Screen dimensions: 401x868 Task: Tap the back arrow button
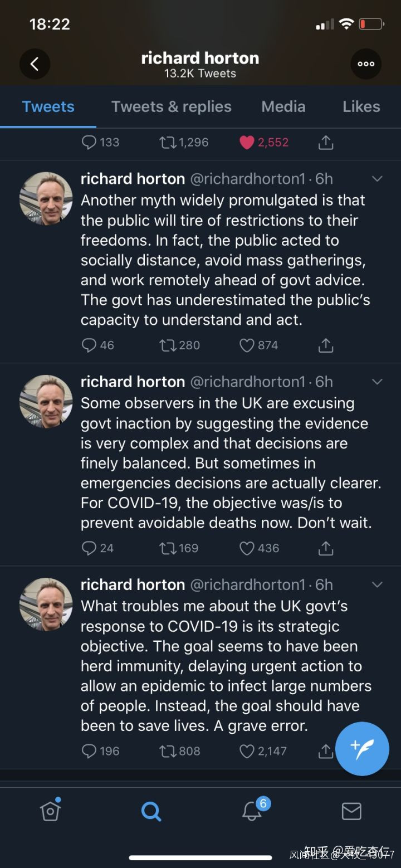[35, 64]
